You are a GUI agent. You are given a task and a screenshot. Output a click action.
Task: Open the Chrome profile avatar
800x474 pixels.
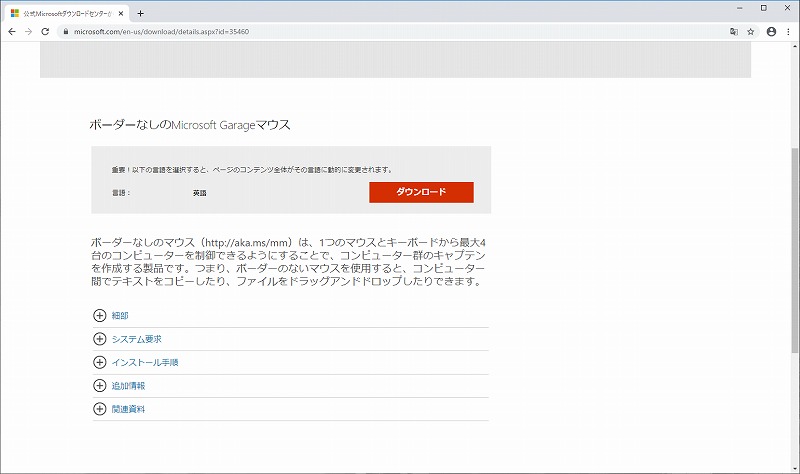click(771, 32)
